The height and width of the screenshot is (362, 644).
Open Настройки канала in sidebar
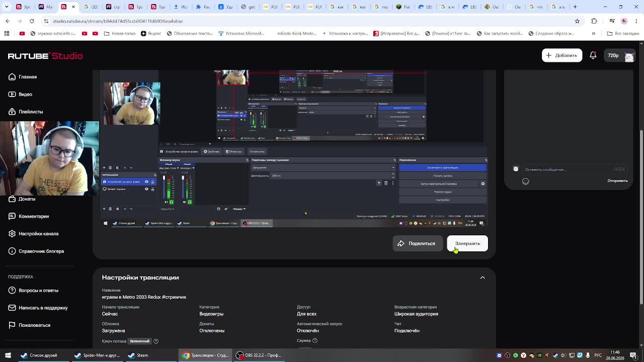click(x=38, y=234)
